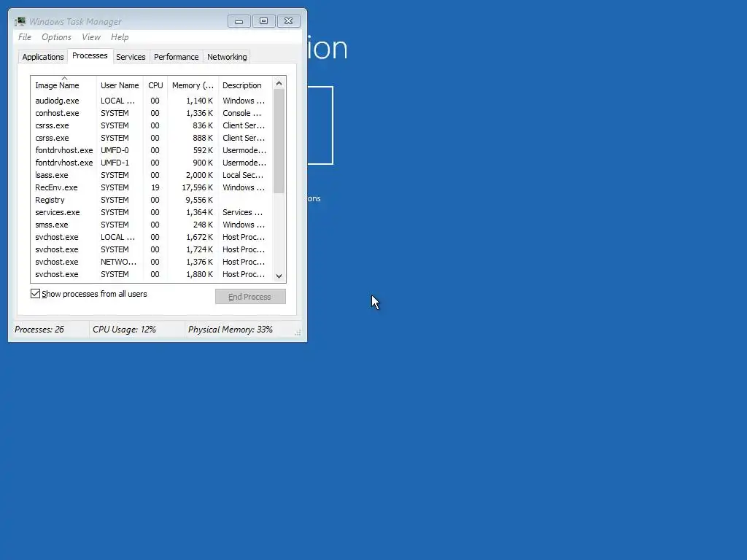
Task: Select the services.exe process
Action: (x=152, y=212)
